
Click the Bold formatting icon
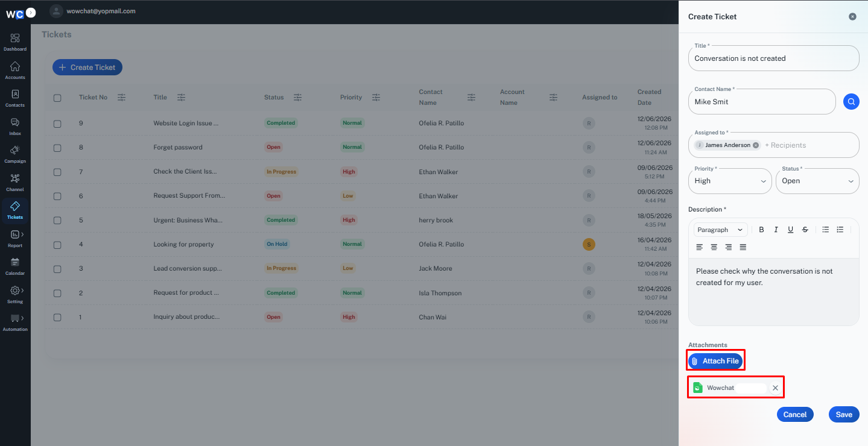[x=761, y=230]
